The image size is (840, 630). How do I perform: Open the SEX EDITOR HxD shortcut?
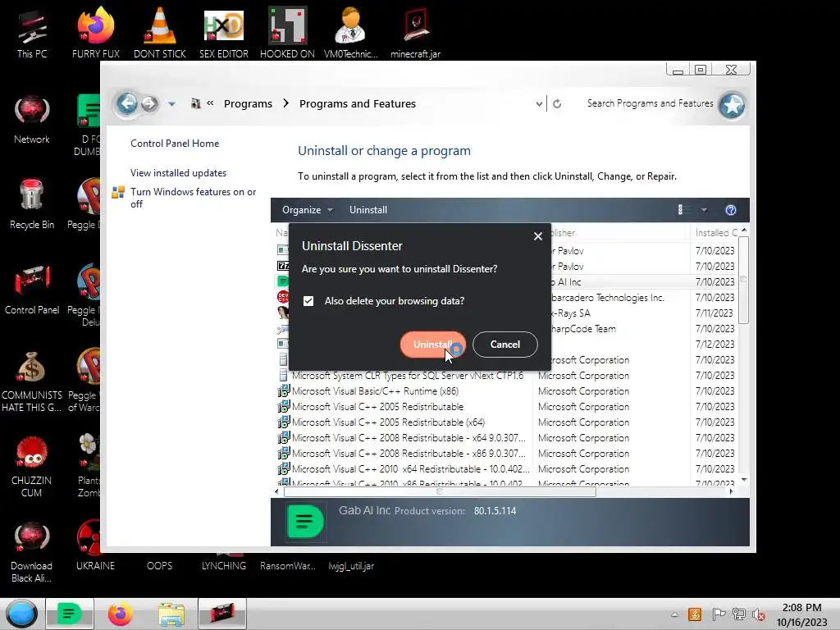coord(223,33)
